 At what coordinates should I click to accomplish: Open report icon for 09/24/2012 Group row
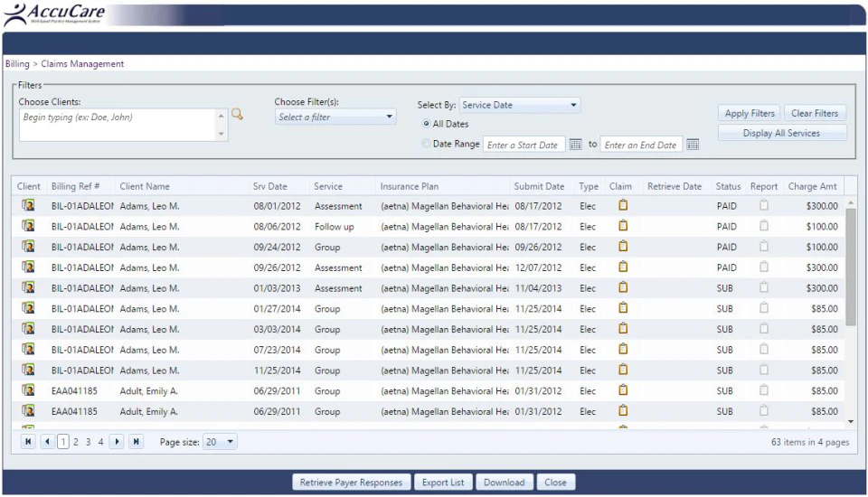(764, 247)
